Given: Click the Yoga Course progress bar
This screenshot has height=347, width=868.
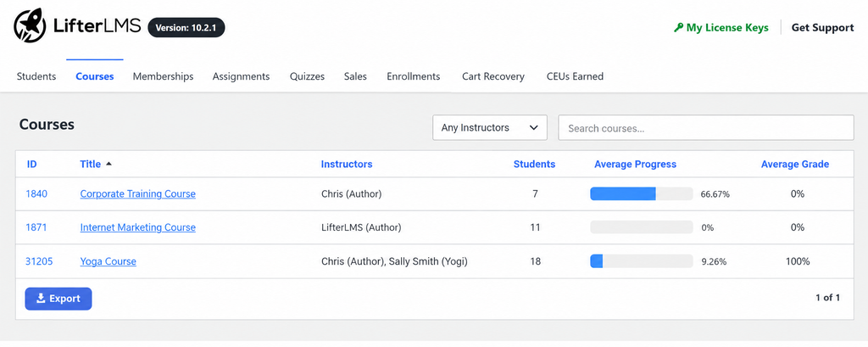Looking at the screenshot, I should (642, 261).
